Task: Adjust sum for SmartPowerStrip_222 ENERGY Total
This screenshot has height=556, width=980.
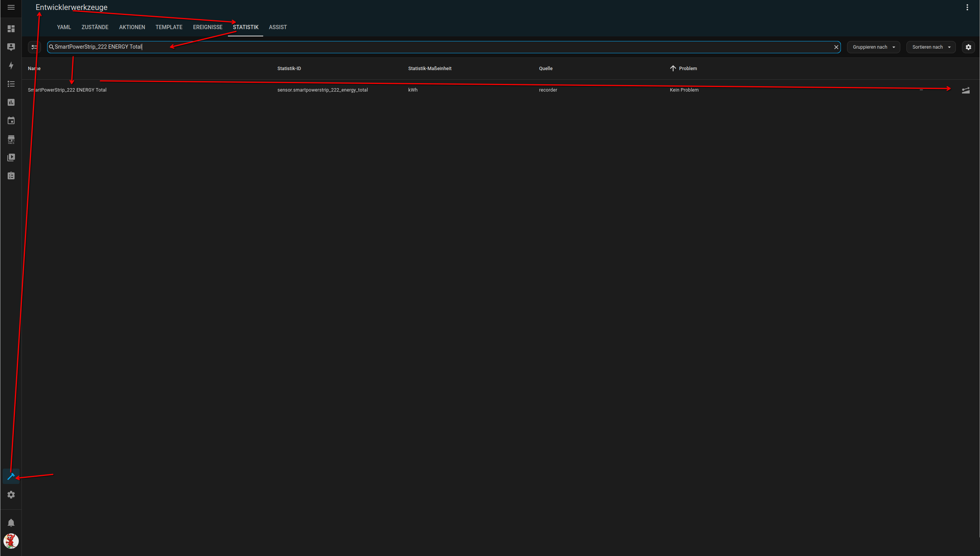Action: [x=966, y=90]
